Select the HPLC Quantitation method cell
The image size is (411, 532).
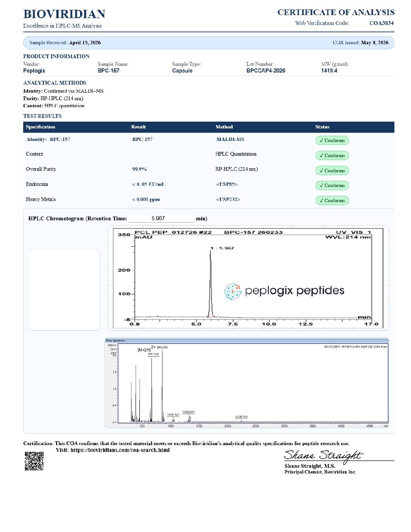coord(236,154)
